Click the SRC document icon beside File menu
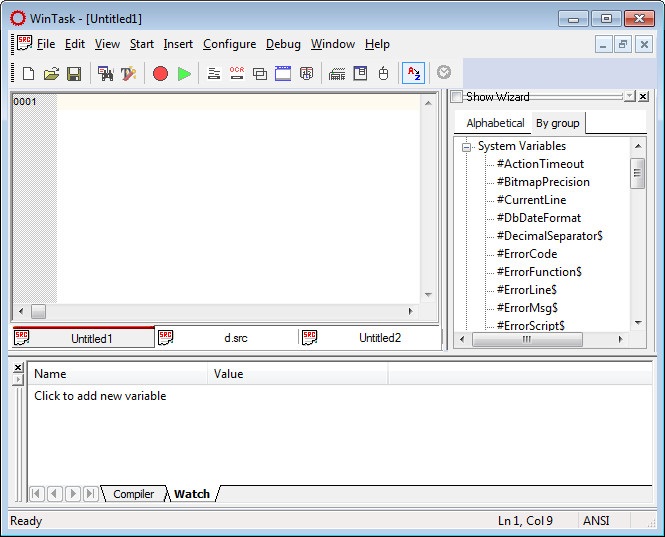Viewport: 665px width, 537px height. (24, 43)
